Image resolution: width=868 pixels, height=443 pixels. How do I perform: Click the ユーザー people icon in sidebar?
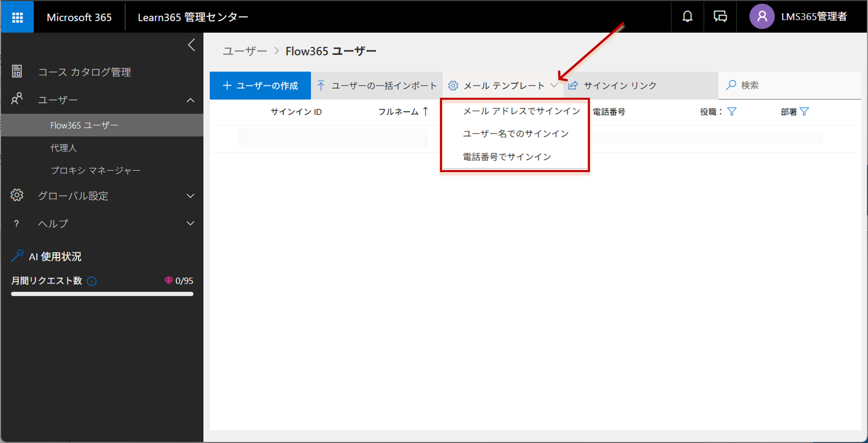pyautogui.click(x=17, y=99)
